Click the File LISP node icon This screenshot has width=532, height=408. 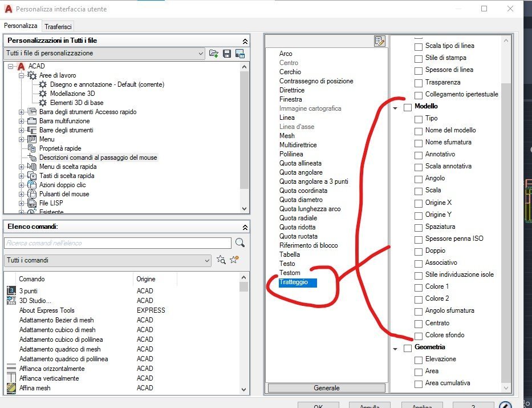point(32,203)
